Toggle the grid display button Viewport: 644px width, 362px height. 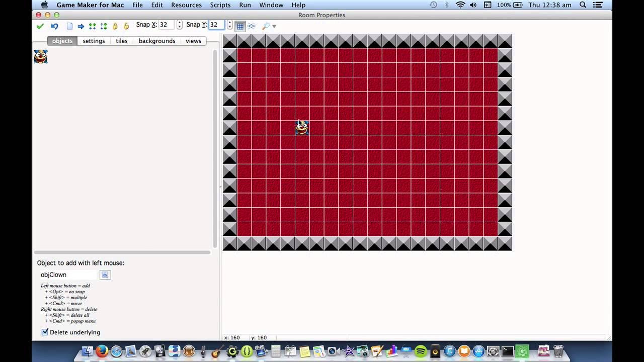[240, 26]
